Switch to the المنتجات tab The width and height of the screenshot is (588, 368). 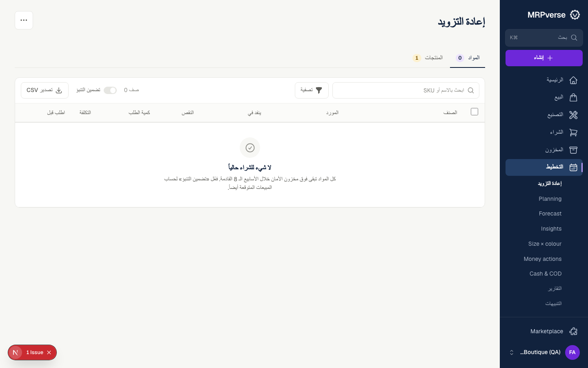click(x=428, y=58)
